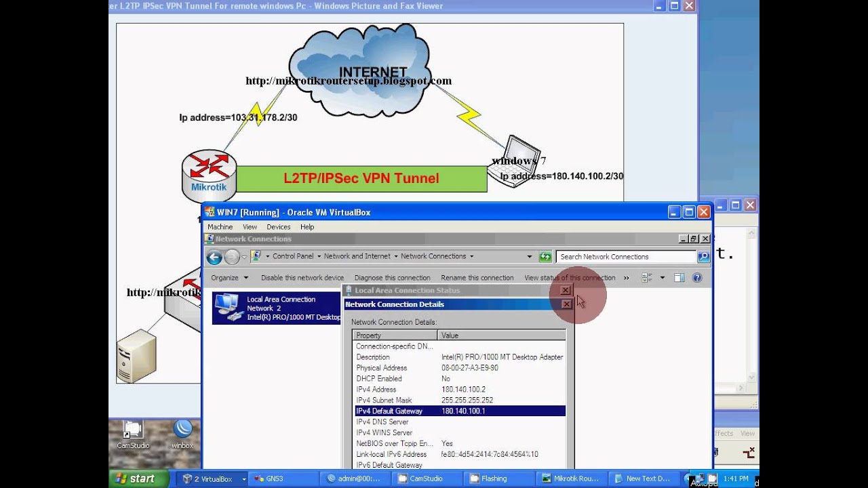
Task: Open the VirtualBox Devices menu
Action: pyautogui.click(x=279, y=227)
